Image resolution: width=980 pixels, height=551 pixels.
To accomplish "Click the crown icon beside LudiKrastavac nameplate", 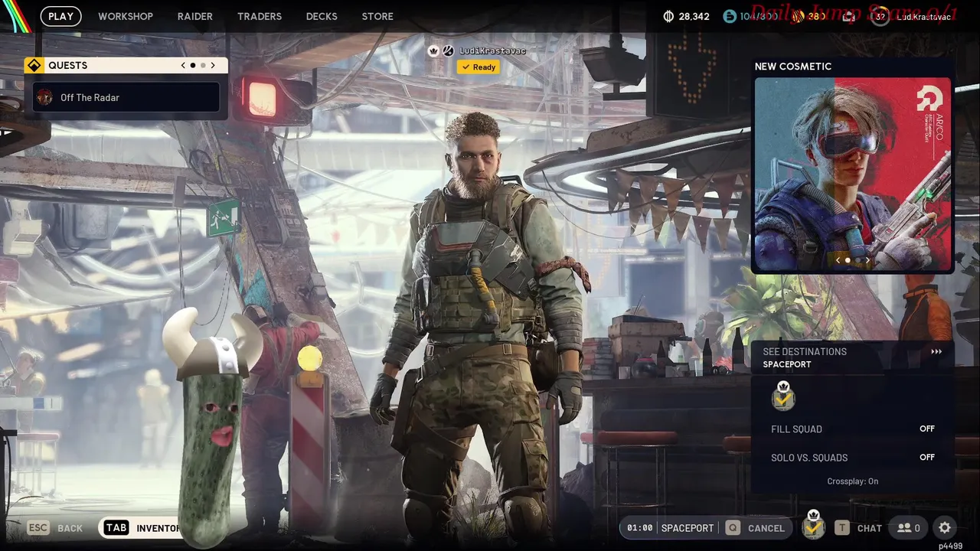I will pos(433,51).
